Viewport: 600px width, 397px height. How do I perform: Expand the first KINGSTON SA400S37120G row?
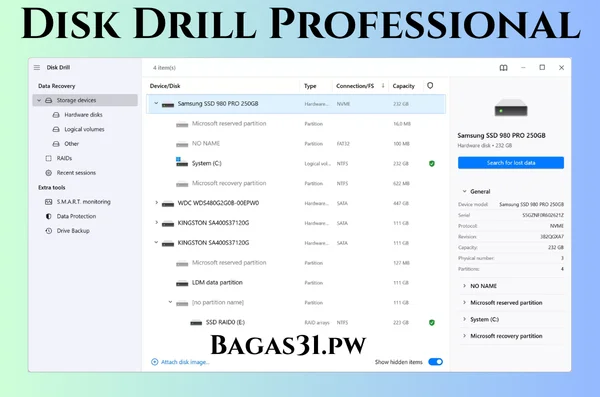click(156, 222)
